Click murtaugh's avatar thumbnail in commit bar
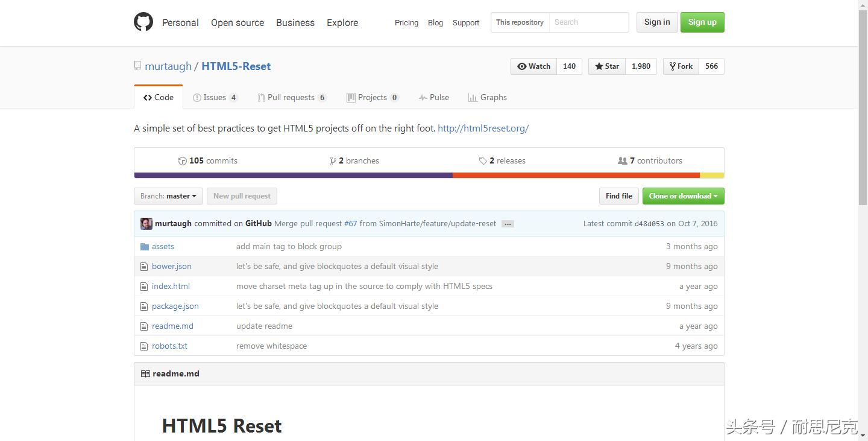 (x=146, y=223)
